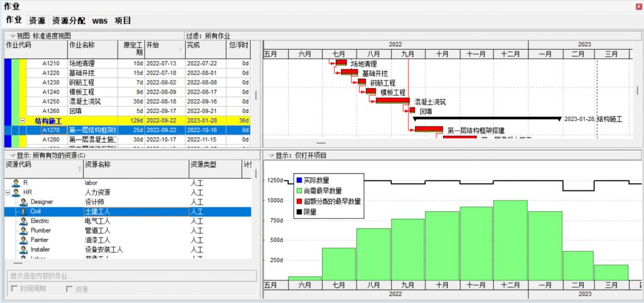
Task: Enable the 时间周期 checkbox
Action: (x=14, y=289)
